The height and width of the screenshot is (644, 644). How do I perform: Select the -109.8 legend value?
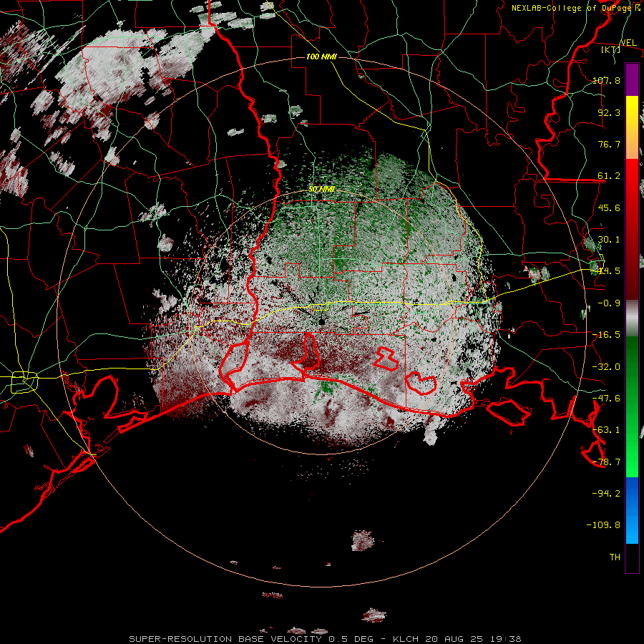603,525
